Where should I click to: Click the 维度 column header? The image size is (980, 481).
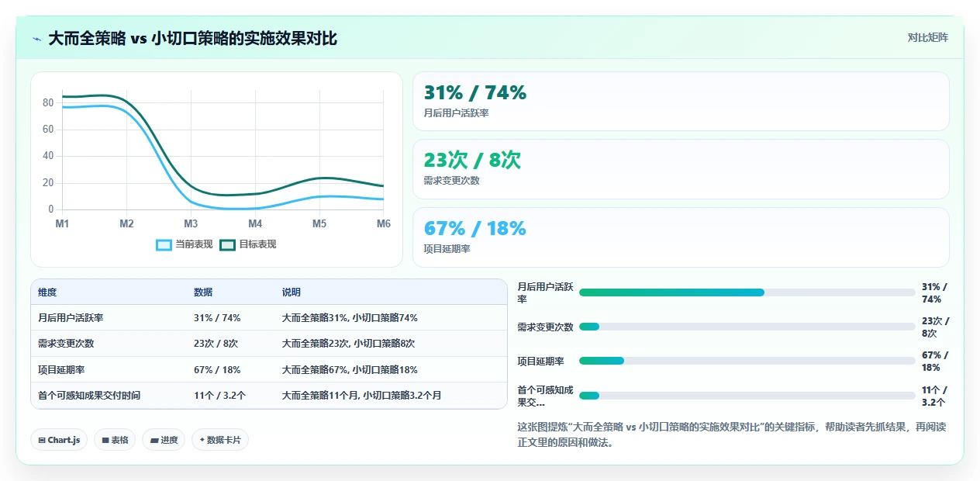click(47, 292)
